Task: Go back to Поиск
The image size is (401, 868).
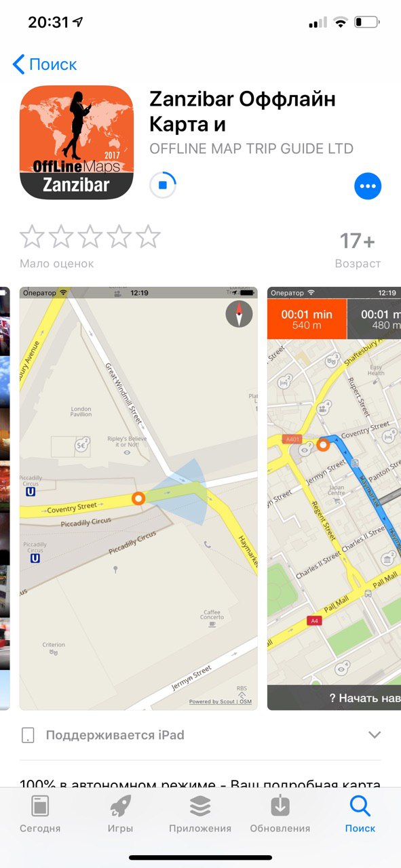Action: tap(45, 64)
